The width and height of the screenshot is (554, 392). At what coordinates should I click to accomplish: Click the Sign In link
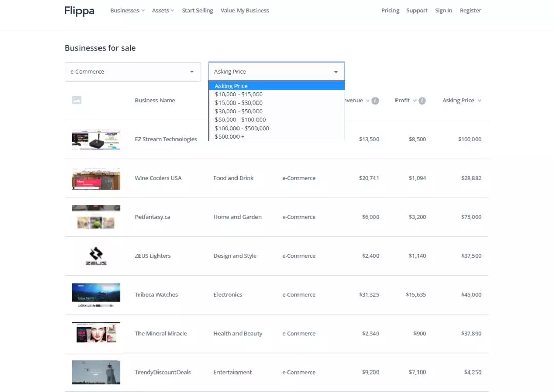point(443,11)
